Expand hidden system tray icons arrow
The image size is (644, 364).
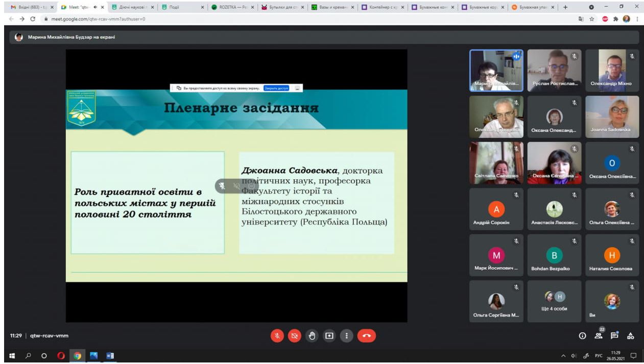[x=563, y=356]
